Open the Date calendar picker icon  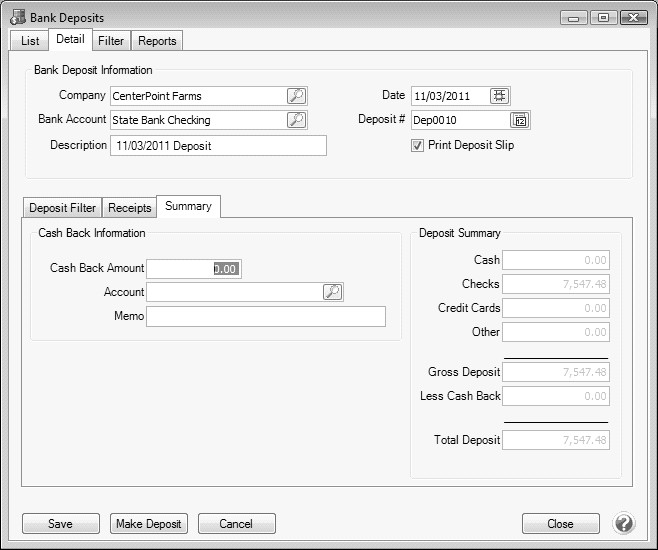(500, 96)
